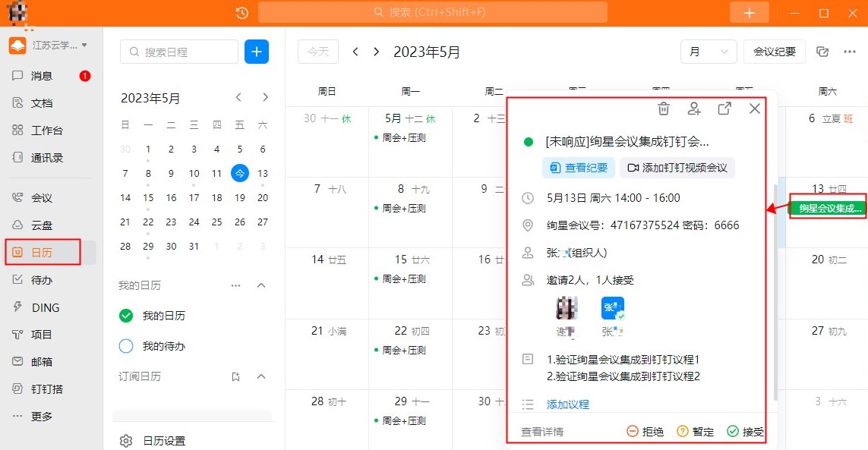Image resolution: width=868 pixels, height=450 pixels.
Task: Click 查看详情 in event popup
Action: click(x=542, y=432)
